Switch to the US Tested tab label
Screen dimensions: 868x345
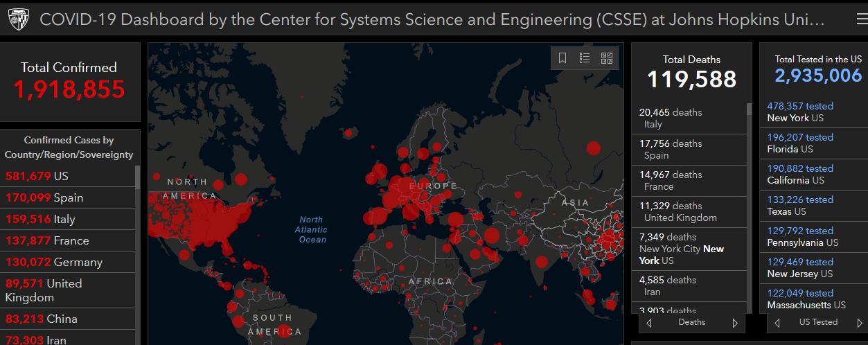point(818,322)
